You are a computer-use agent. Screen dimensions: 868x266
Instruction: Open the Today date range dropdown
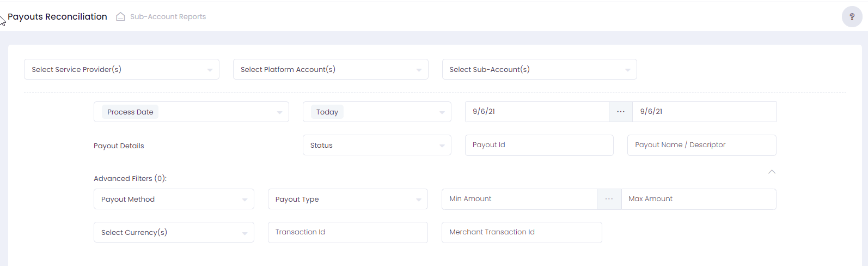pos(377,112)
